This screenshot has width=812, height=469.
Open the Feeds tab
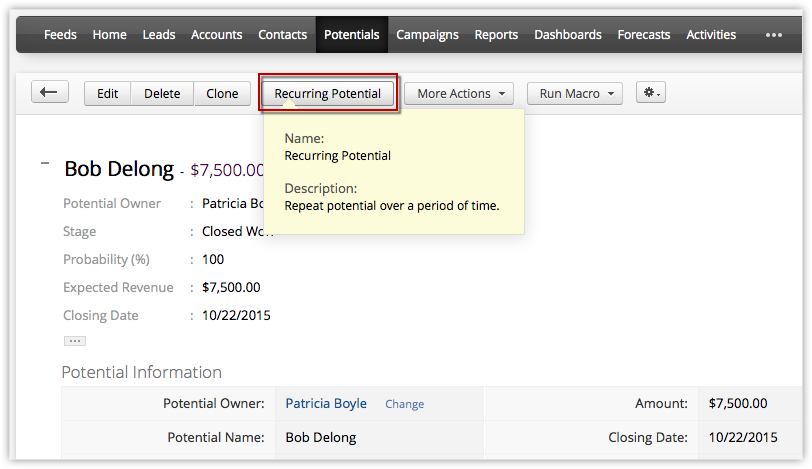pyautogui.click(x=60, y=35)
